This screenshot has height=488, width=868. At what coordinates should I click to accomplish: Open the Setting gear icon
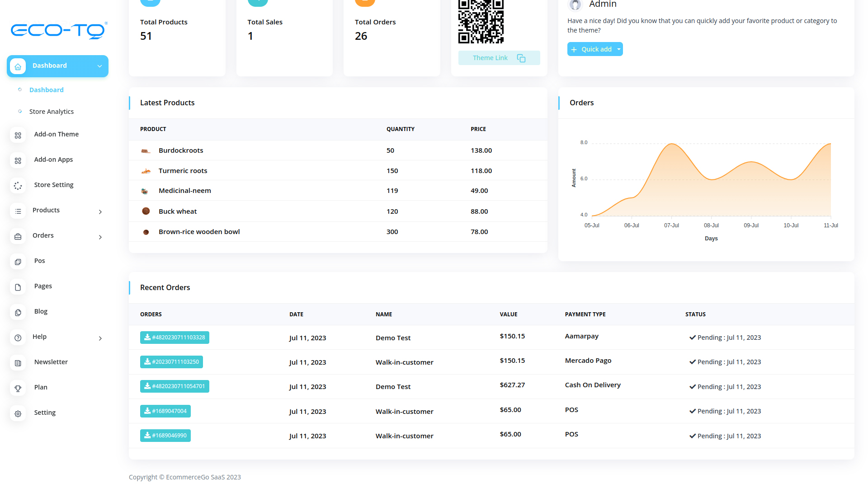pyautogui.click(x=18, y=413)
